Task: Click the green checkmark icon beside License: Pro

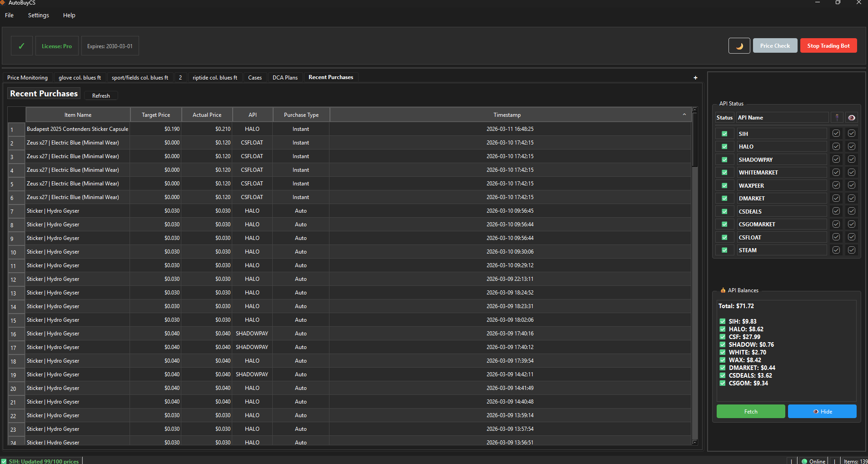Action: (21, 45)
